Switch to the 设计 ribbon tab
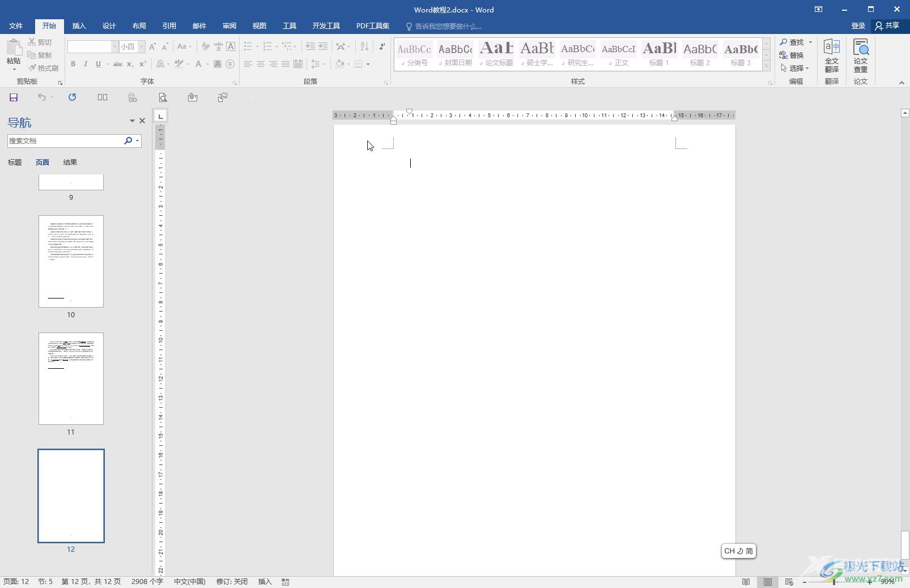This screenshot has width=910, height=588. [x=109, y=26]
